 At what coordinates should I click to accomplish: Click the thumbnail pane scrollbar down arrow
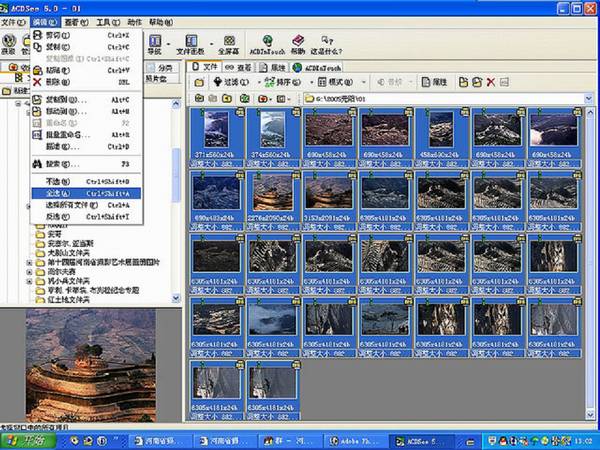pyautogui.click(x=590, y=415)
